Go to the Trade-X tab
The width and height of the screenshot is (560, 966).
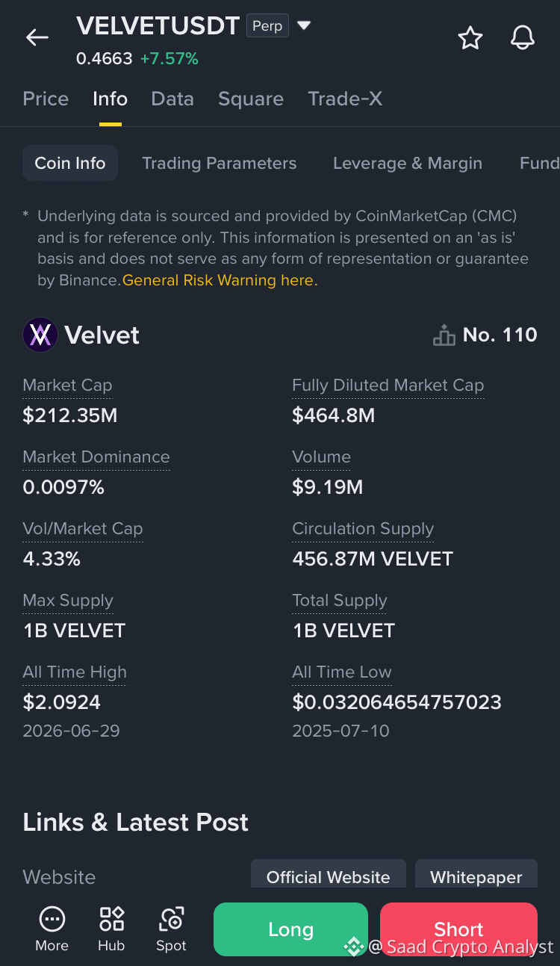(345, 99)
